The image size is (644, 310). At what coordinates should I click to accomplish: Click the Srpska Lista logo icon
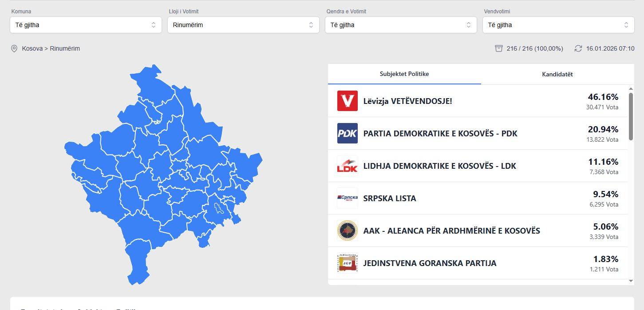[347, 198]
